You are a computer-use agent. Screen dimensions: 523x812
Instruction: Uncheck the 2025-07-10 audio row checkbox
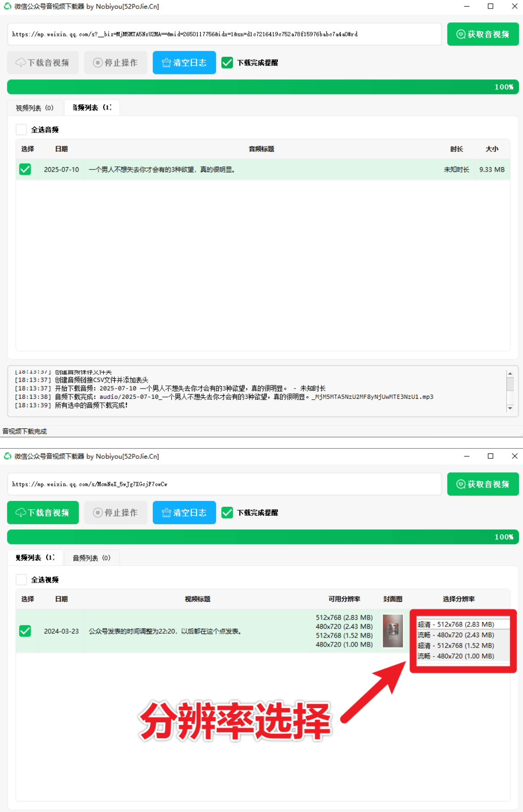[x=25, y=169]
